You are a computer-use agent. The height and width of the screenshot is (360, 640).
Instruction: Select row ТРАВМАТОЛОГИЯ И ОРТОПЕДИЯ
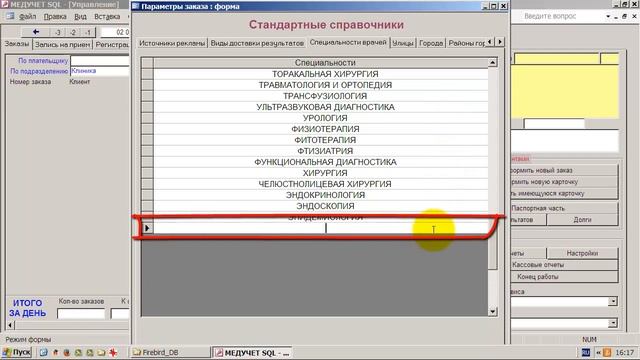320,85
